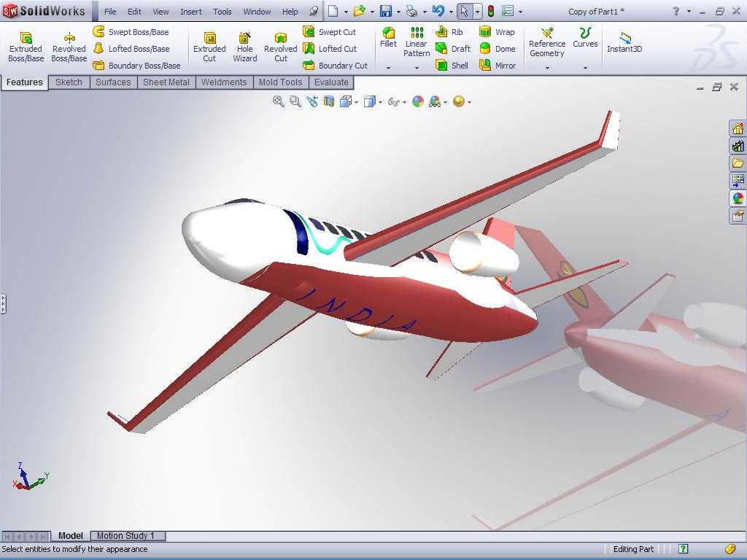Select Boundary Cut feature

click(336, 65)
